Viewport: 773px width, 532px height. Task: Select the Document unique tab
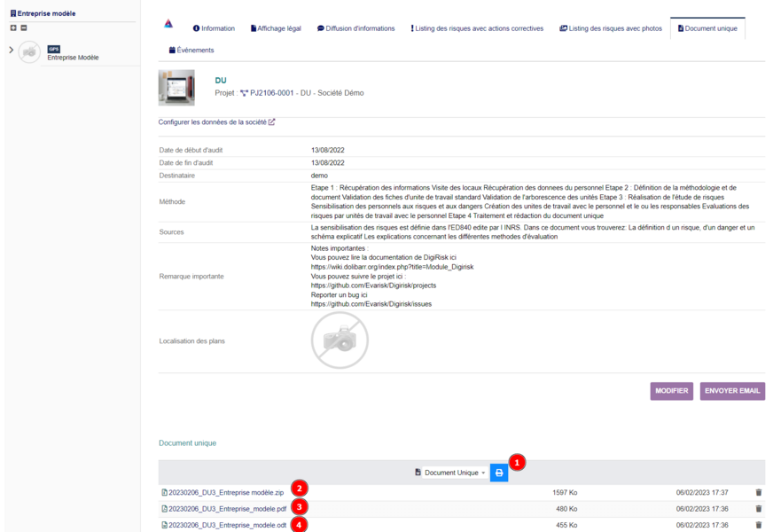707,28
